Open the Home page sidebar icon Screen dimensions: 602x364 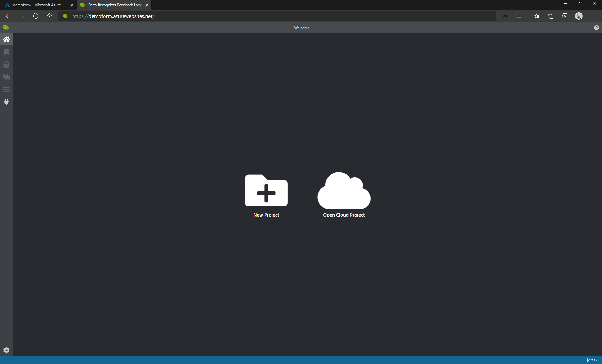(x=6, y=39)
